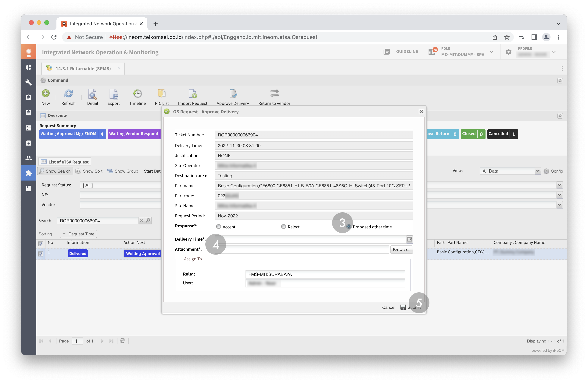Click the Page number input field
588x383 pixels.
pyautogui.click(x=77, y=341)
